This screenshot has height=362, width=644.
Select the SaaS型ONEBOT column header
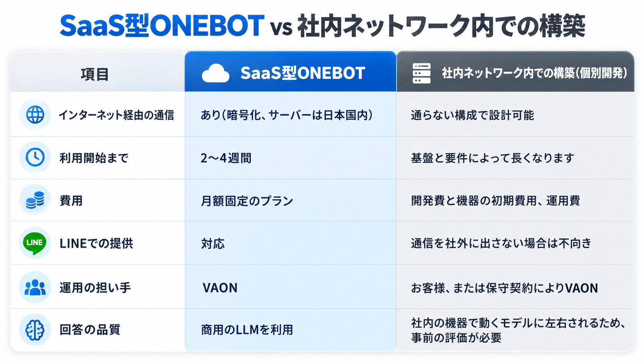click(x=290, y=72)
